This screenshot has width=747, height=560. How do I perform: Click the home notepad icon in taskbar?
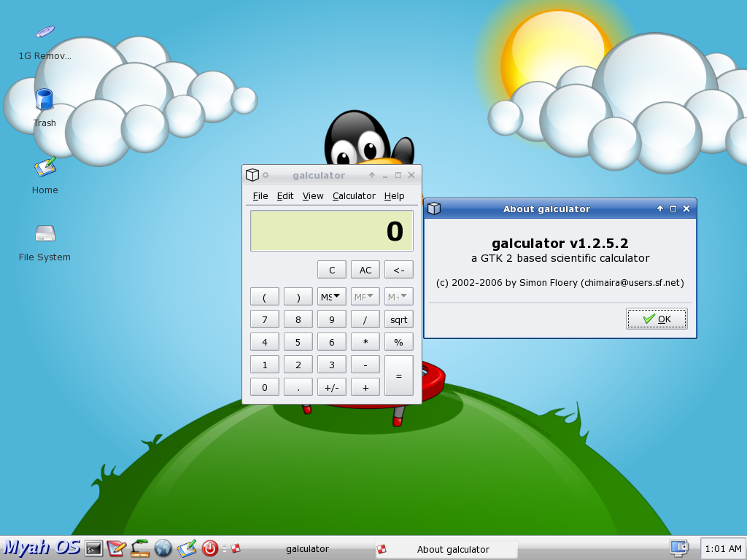(x=186, y=548)
